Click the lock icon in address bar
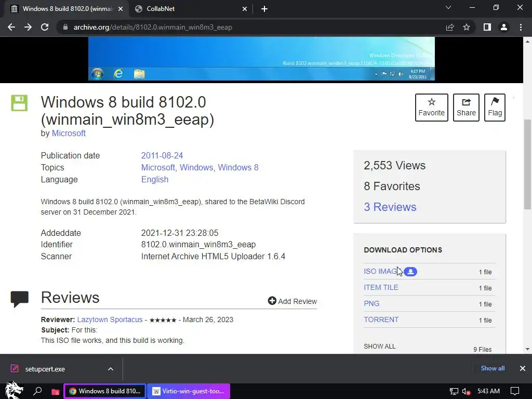532x399 pixels. [x=65, y=27]
